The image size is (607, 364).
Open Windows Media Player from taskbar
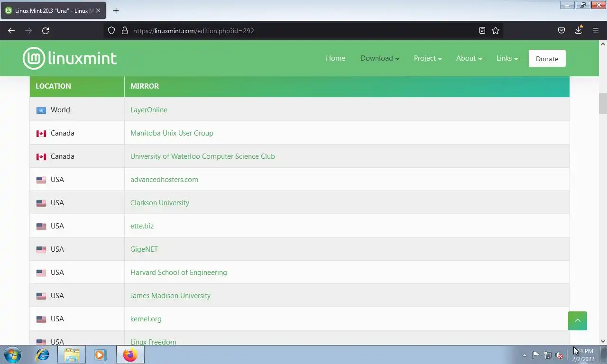100,355
